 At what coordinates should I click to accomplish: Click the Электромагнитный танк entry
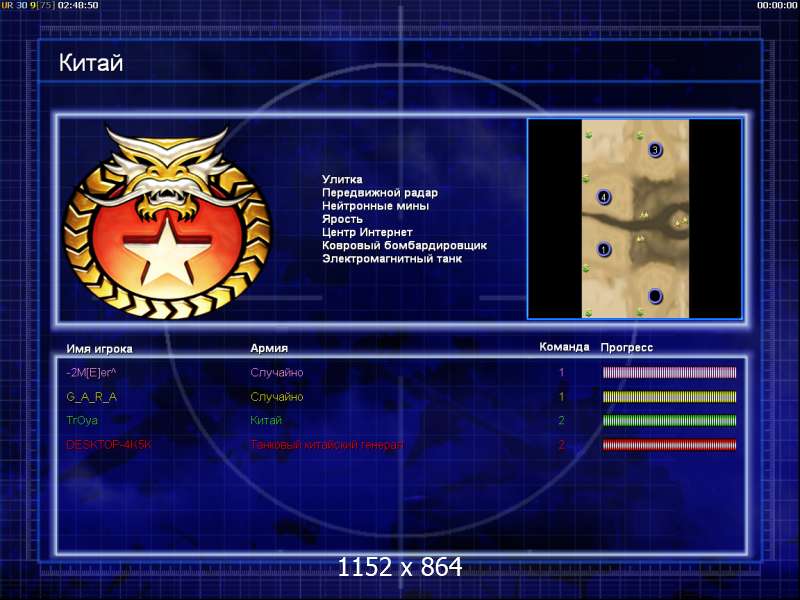392,259
